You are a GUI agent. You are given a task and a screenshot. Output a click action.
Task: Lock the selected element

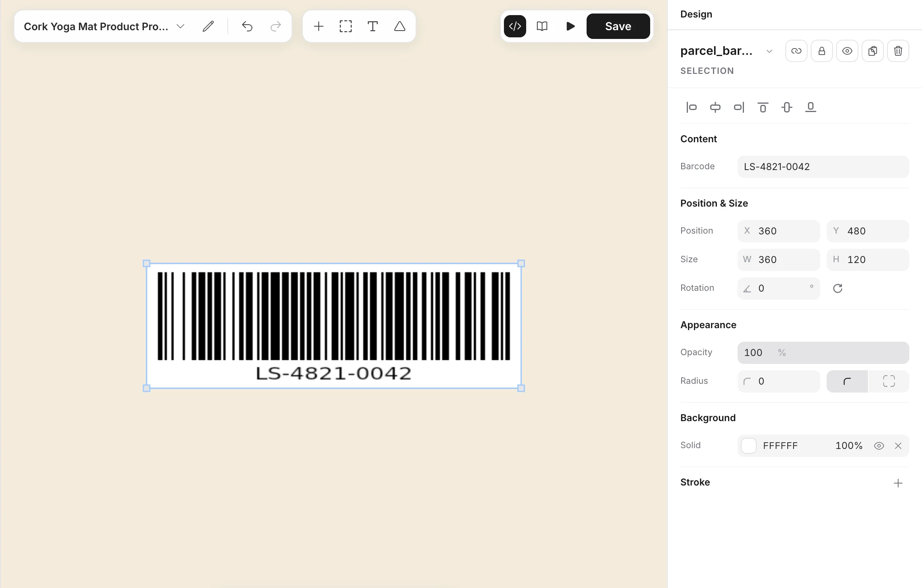(822, 51)
